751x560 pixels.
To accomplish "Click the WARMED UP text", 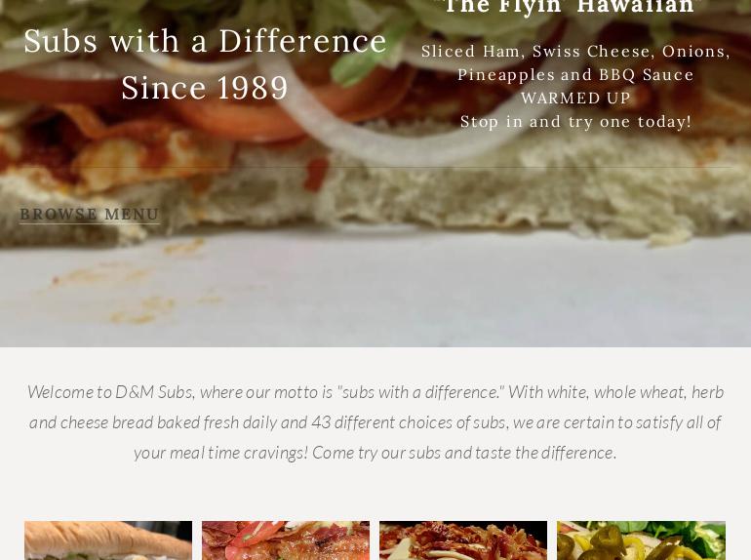I will 575,99.
